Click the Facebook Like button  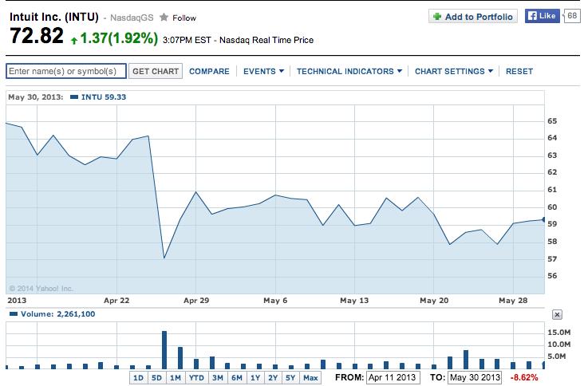[x=542, y=16]
